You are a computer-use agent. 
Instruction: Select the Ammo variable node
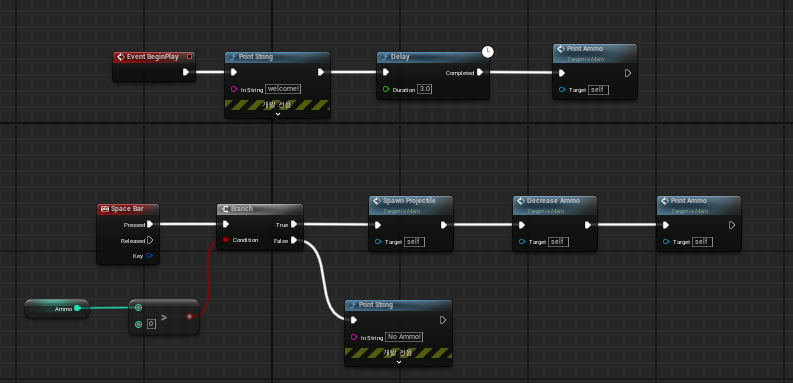pyautogui.click(x=57, y=309)
